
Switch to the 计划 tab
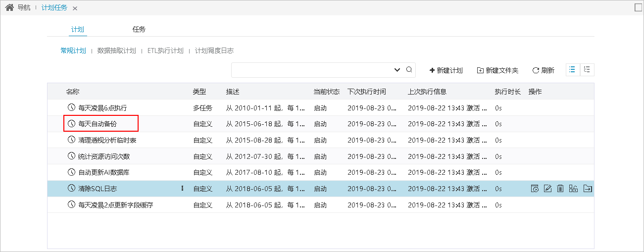pyautogui.click(x=78, y=30)
